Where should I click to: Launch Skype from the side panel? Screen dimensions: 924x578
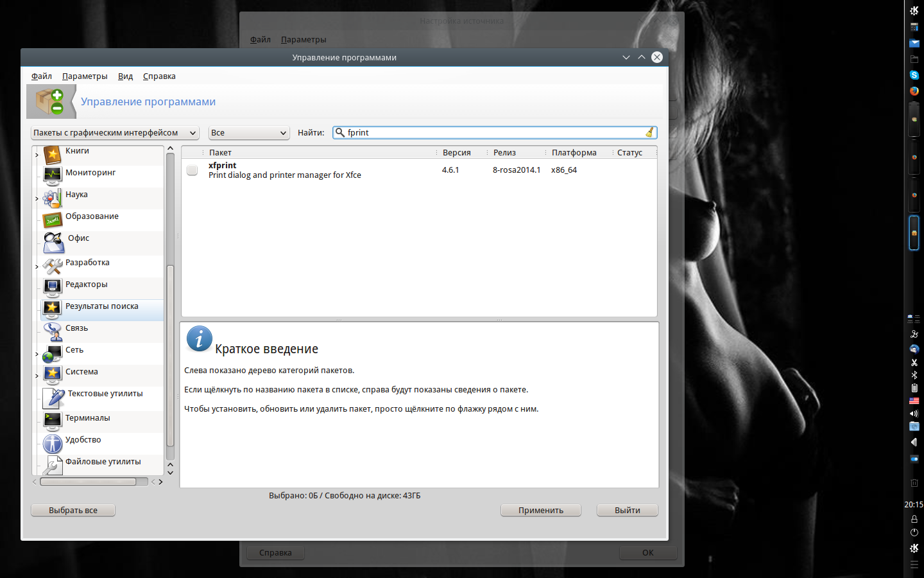point(914,75)
